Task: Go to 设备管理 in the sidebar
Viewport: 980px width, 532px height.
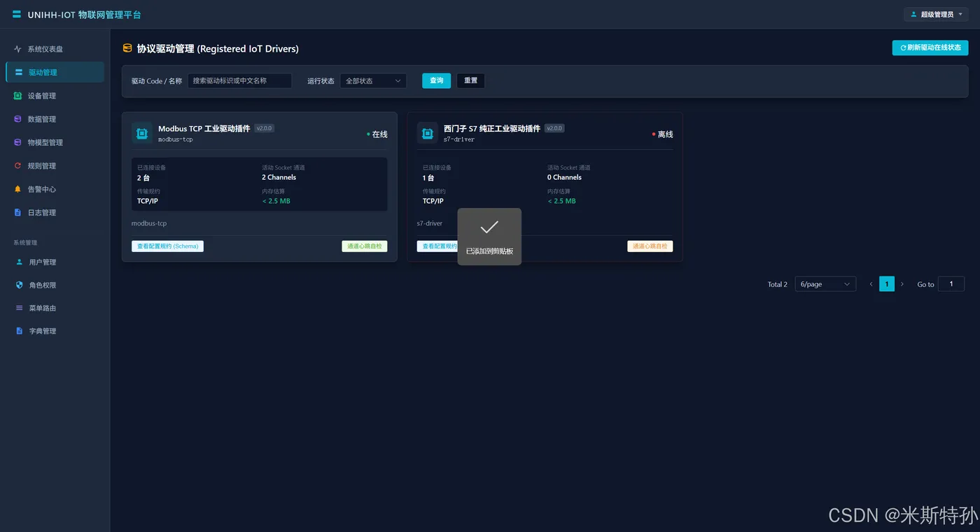Action: pos(55,96)
